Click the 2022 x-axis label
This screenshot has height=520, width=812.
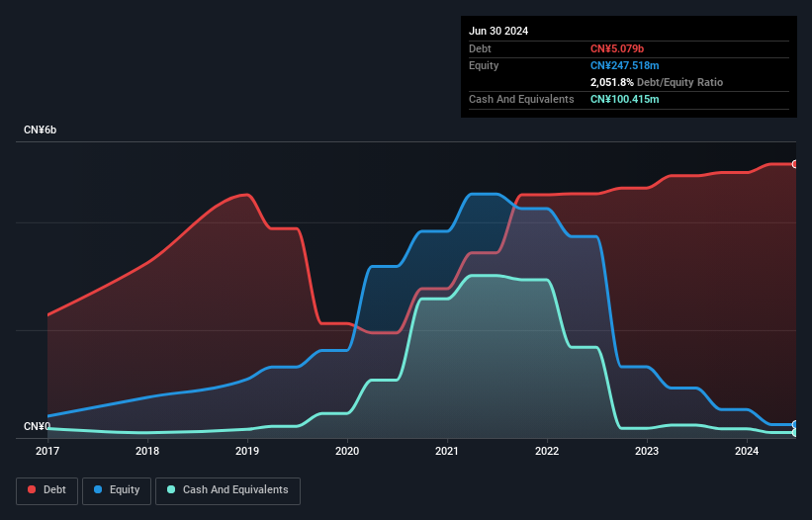tap(547, 451)
